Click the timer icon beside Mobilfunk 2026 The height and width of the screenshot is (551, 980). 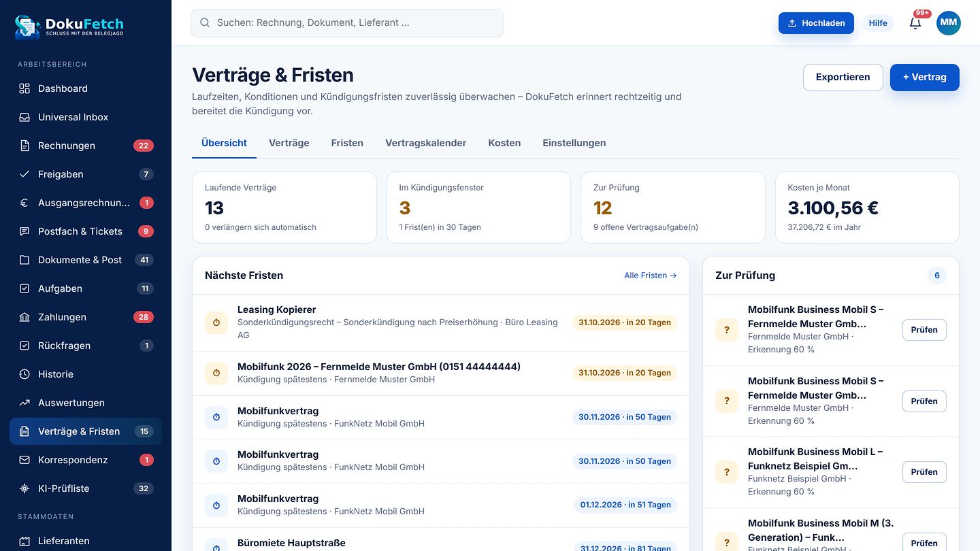pos(216,373)
